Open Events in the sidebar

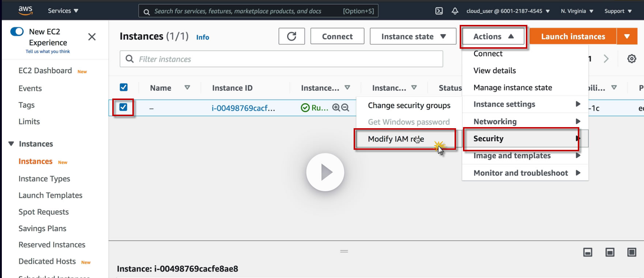tap(30, 88)
